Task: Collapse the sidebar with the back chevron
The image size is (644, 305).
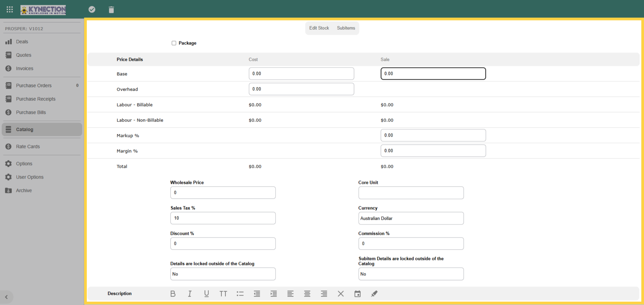Action: pos(6,297)
